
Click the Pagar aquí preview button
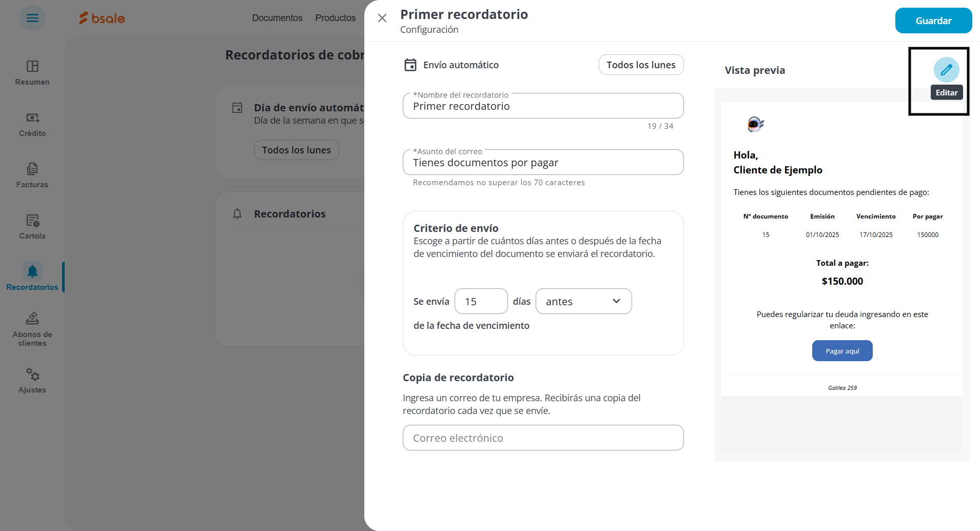click(x=842, y=351)
